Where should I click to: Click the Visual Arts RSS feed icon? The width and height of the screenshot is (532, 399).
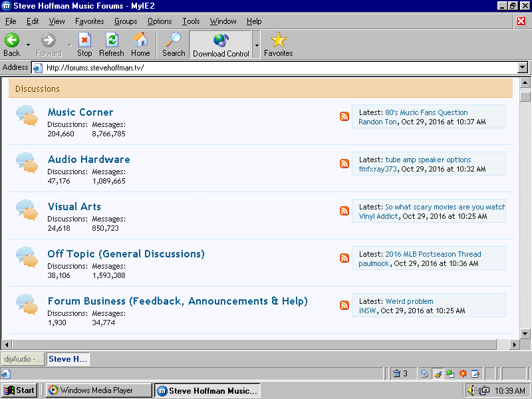point(344,211)
